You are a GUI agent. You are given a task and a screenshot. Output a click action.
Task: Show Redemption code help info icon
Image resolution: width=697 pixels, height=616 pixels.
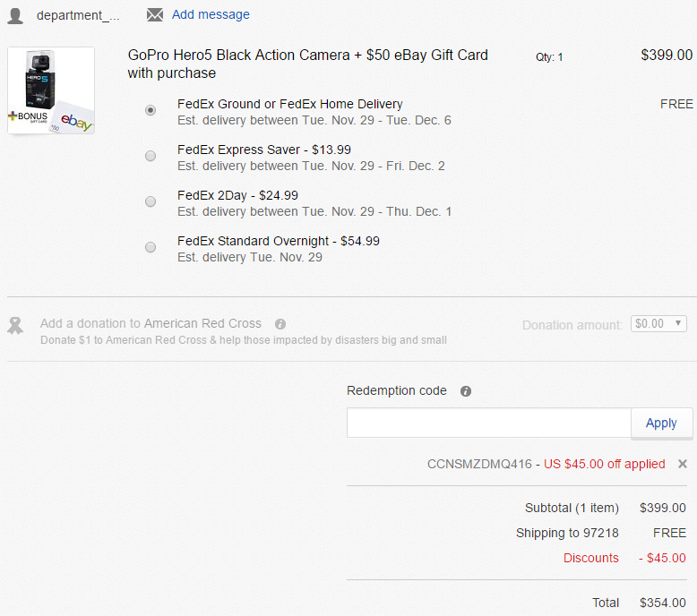(x=465, y=391)
